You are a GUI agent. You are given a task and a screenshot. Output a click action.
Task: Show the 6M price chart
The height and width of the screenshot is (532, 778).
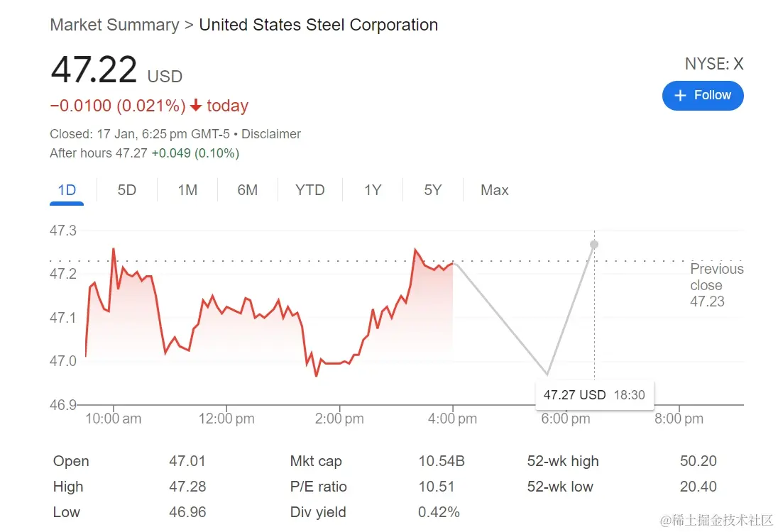(x=247, y=190)
